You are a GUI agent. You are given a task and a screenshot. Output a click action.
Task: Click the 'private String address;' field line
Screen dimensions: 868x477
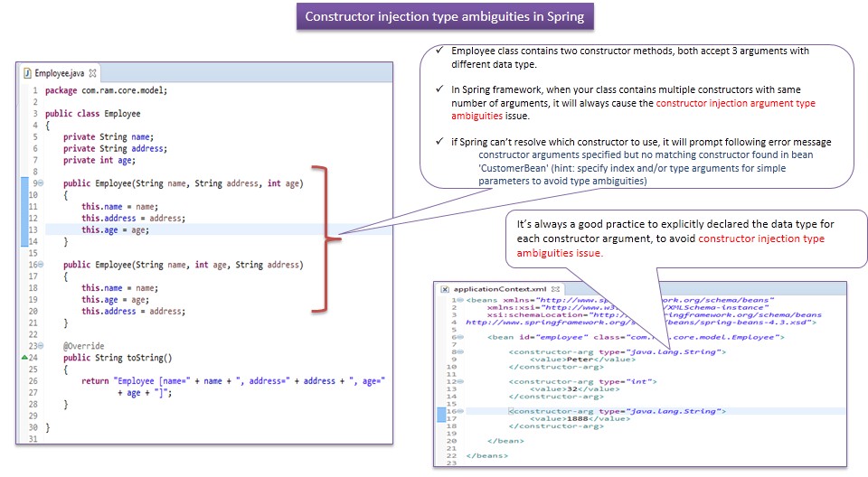(115, 148)
